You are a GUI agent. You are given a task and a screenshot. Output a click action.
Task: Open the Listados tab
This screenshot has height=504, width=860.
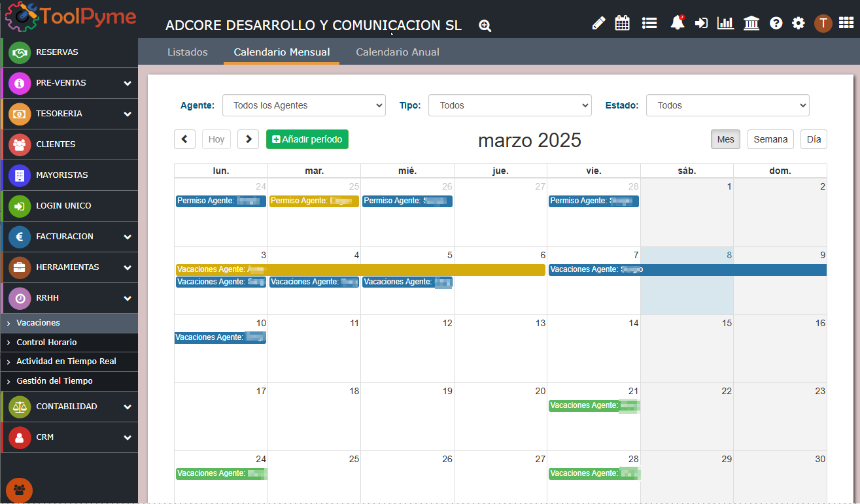188,52
